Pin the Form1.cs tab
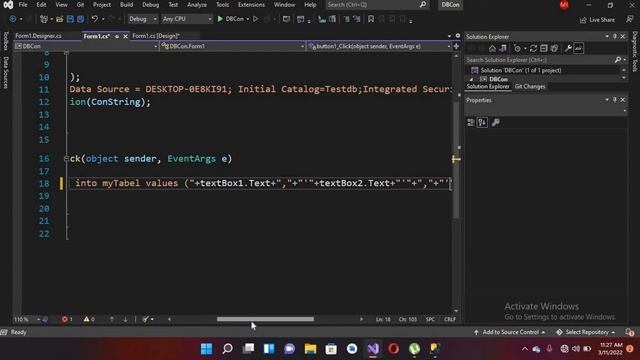 point(117,36)
